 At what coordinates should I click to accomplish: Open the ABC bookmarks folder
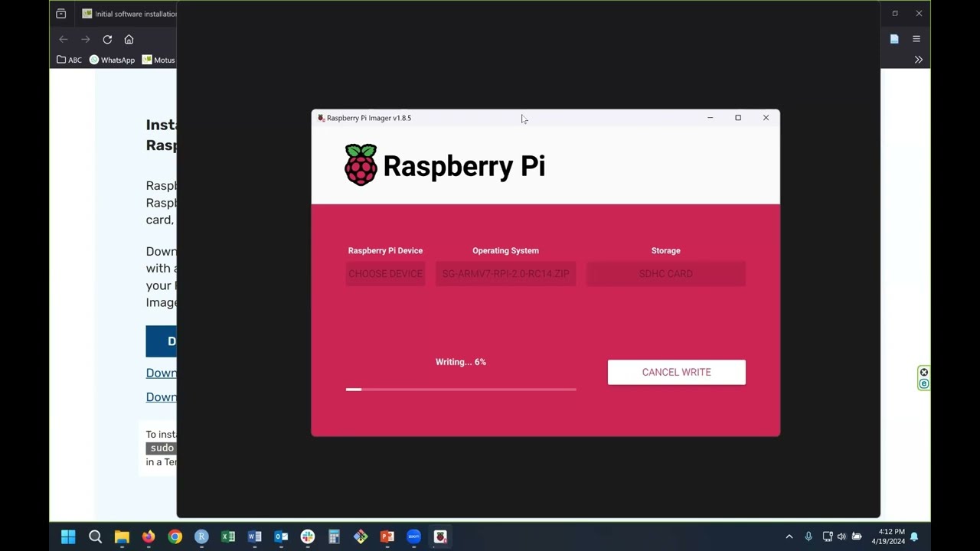[x=69, y=60]
